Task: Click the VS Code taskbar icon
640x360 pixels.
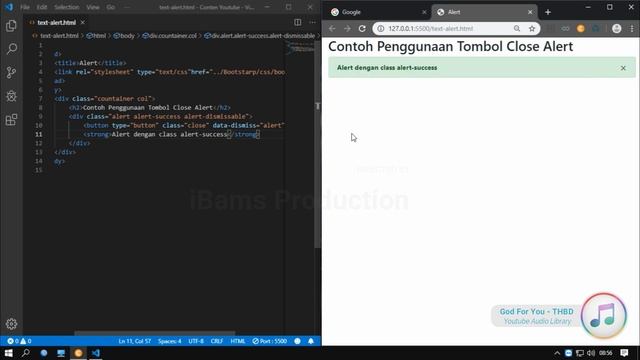Action: point(96,353)
